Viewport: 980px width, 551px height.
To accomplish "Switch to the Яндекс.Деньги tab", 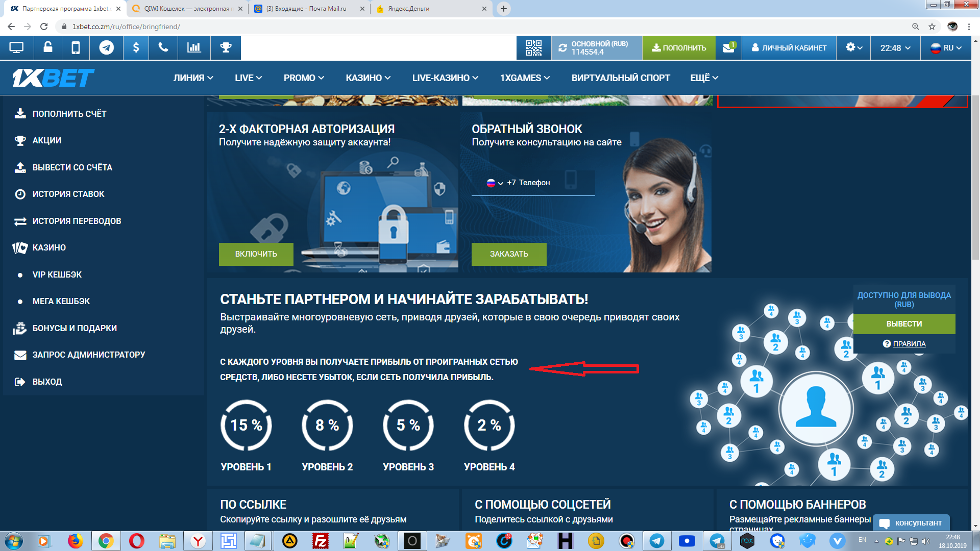I will pyautogui.click(x=432, y=9).
